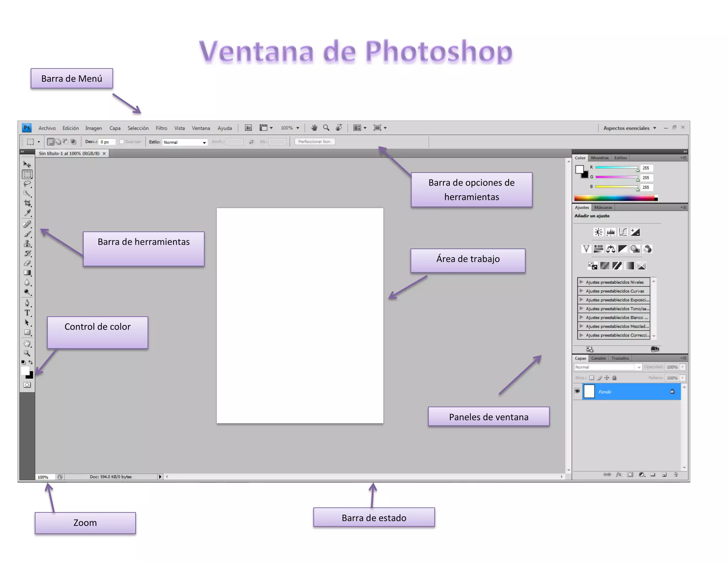
Task: Hide the Fondo layer with eye icon
Action: [x=577, y=391]
